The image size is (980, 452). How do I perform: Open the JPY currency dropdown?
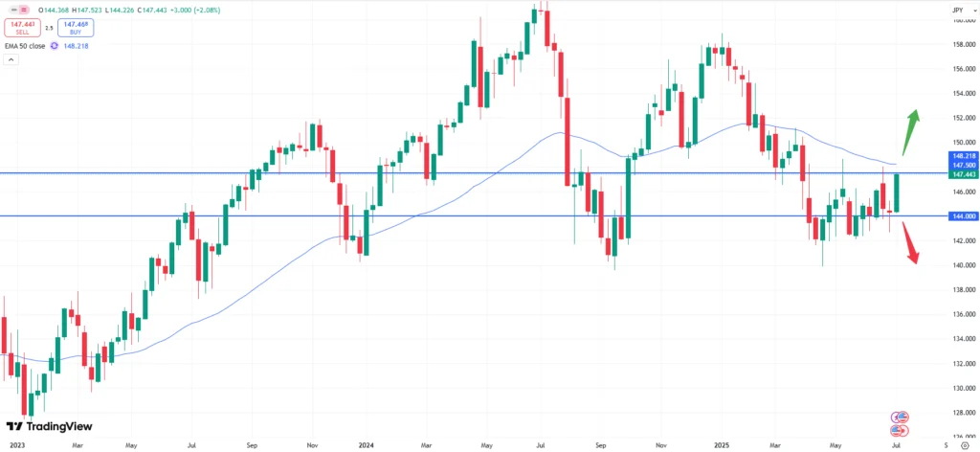(956, 9)
